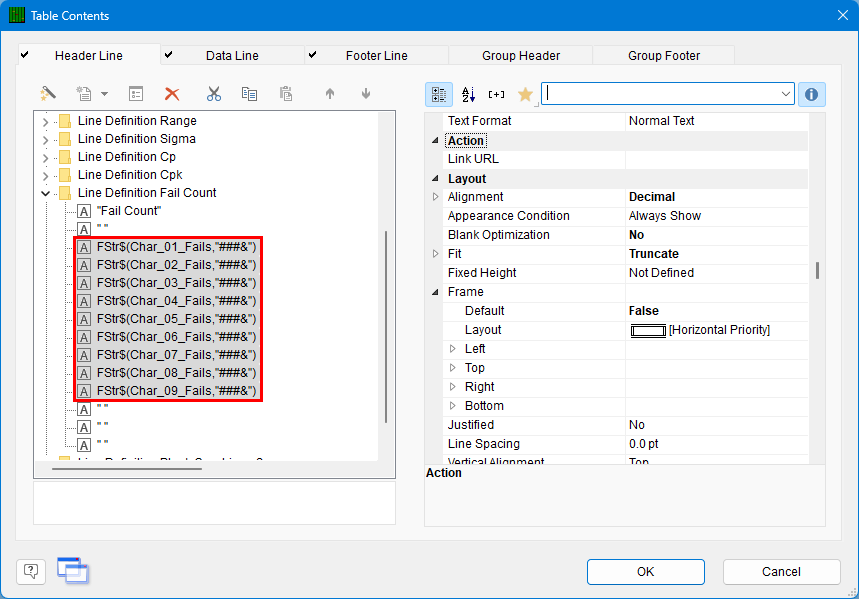859x599 pixels.
Task: Toggle the Footer Line tab checkmark
Action: point(312,55)
